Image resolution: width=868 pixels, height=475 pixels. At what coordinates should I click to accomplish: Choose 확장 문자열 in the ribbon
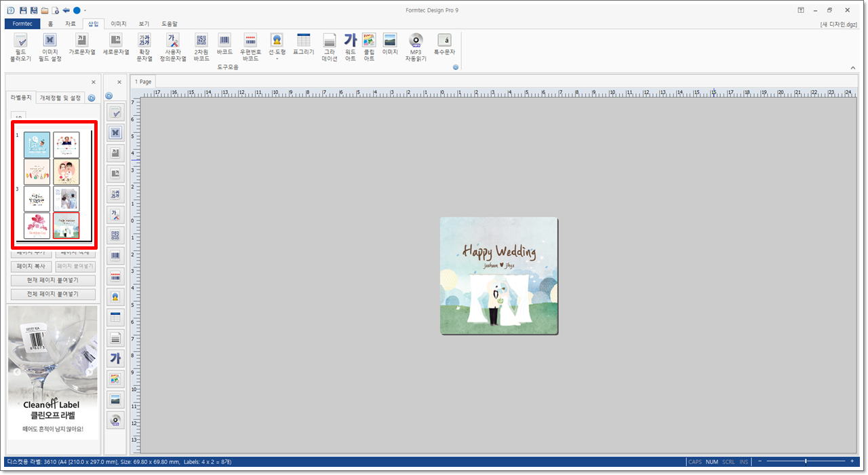click(x=144, y=47)
